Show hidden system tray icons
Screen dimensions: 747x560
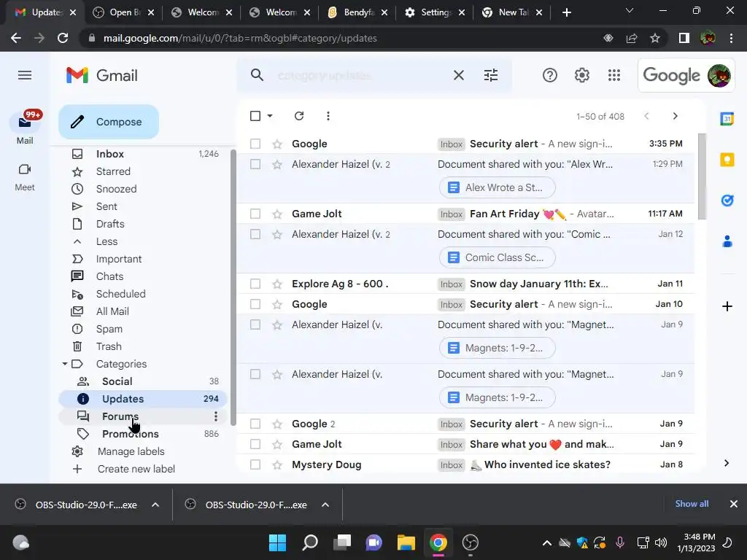[x=547, y=542]
